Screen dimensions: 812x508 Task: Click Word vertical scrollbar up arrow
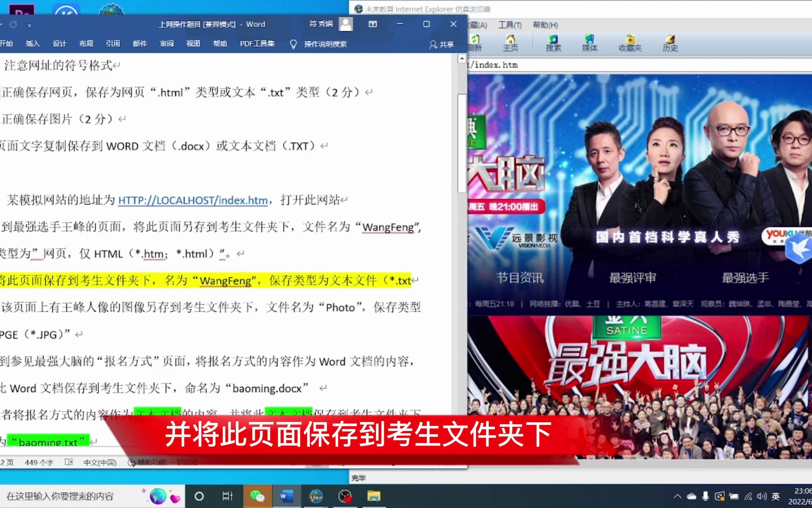pos(462,59)
